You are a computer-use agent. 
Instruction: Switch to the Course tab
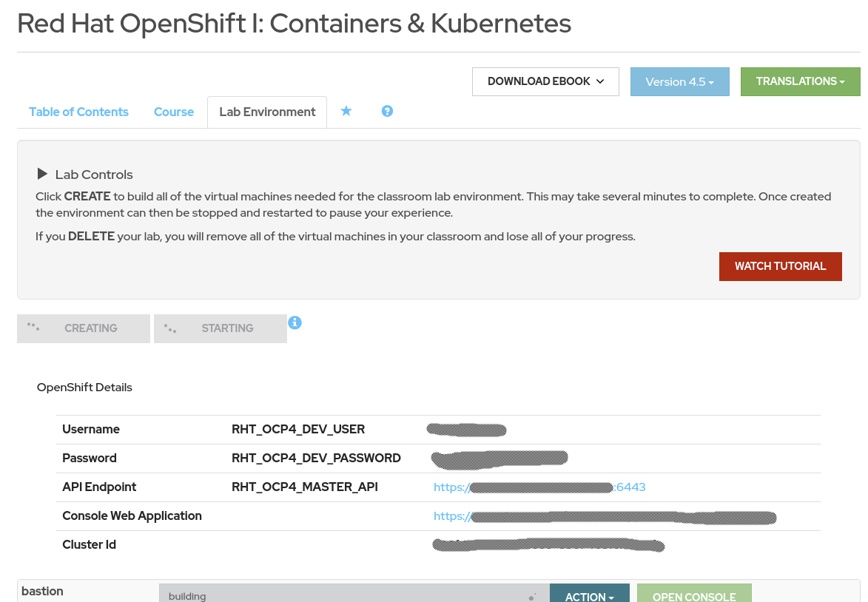click(x=174, y=112)
